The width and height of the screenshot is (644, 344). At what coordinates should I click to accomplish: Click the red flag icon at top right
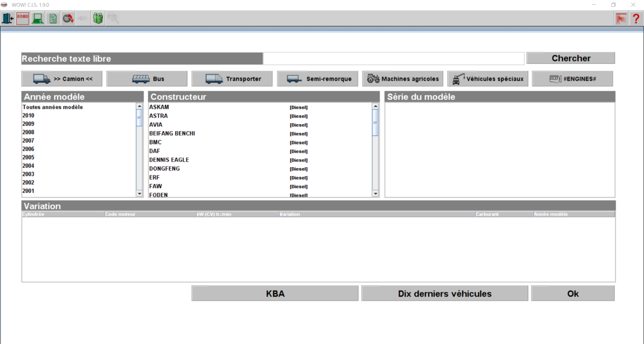(621, 18)
